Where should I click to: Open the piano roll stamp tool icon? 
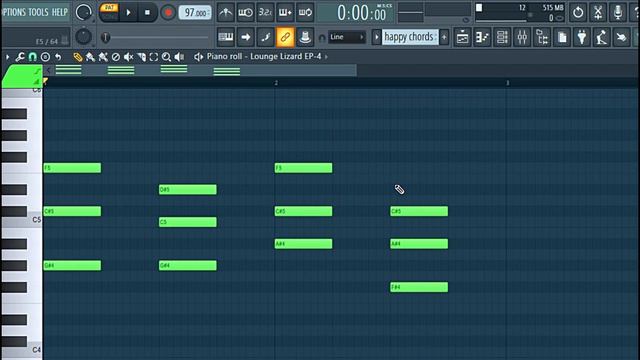(x=45, y=57)
